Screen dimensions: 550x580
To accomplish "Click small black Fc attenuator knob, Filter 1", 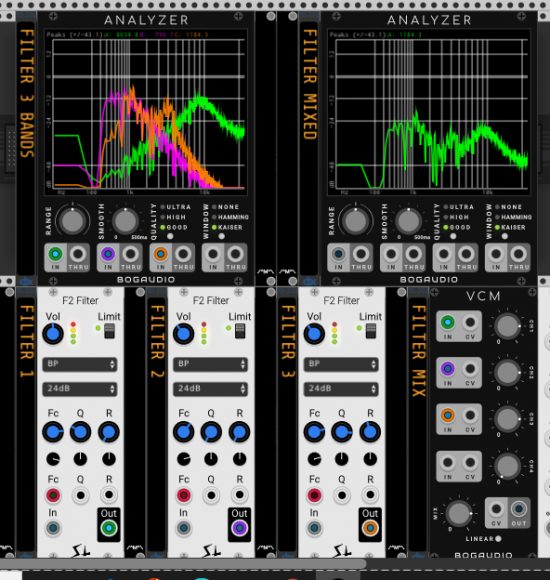I will click(x=53, y=459).
